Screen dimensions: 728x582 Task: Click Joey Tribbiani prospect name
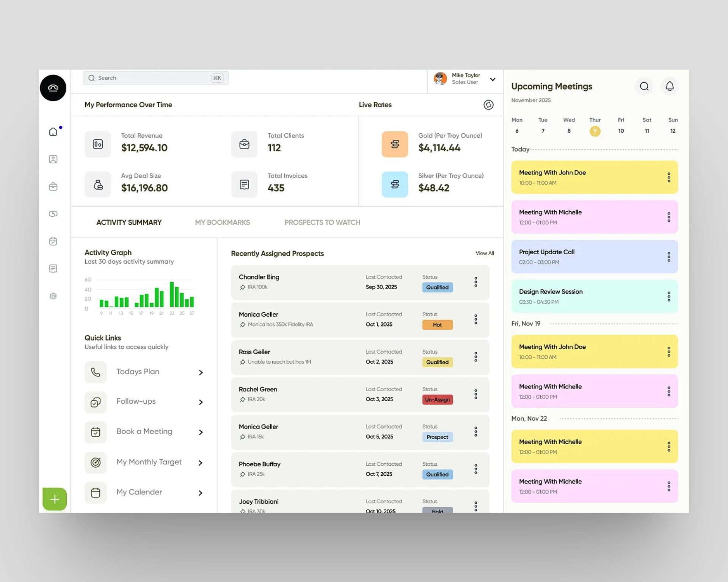pyautogui.click(x=259, y=501)
